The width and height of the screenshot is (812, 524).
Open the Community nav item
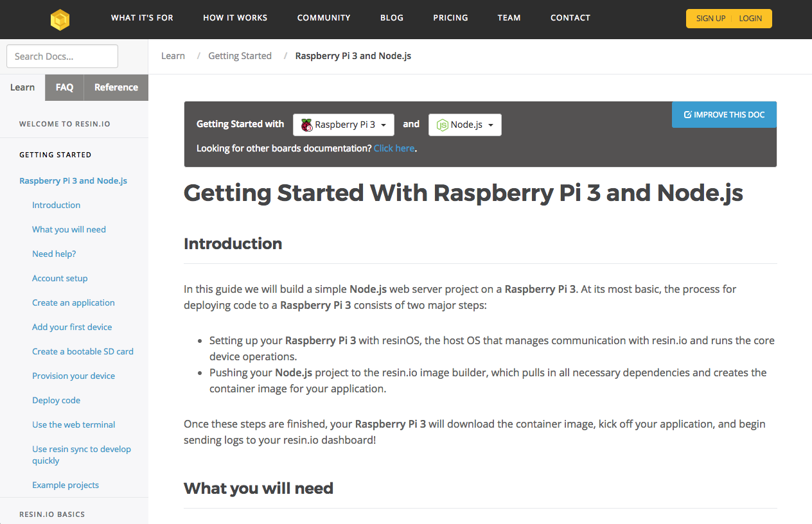pyautogui.click(x=324, y=18)
